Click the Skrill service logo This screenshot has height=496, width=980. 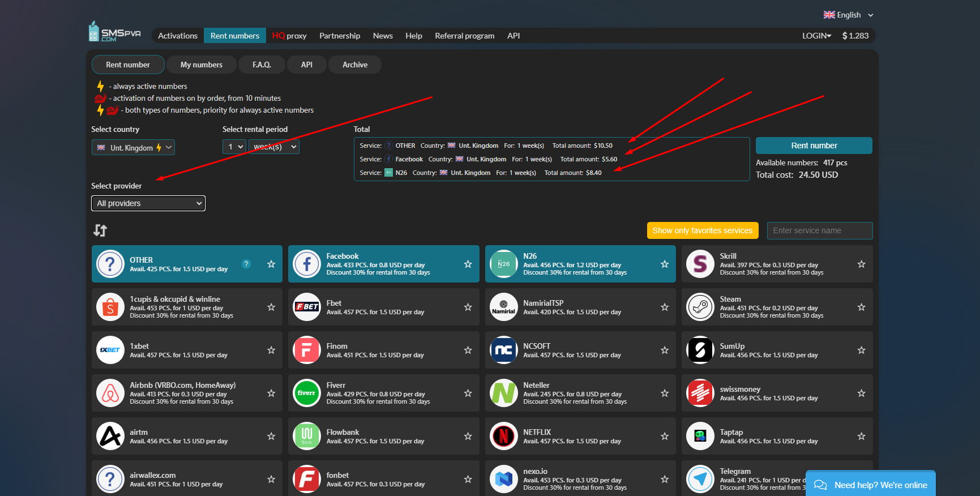(700, 264)
